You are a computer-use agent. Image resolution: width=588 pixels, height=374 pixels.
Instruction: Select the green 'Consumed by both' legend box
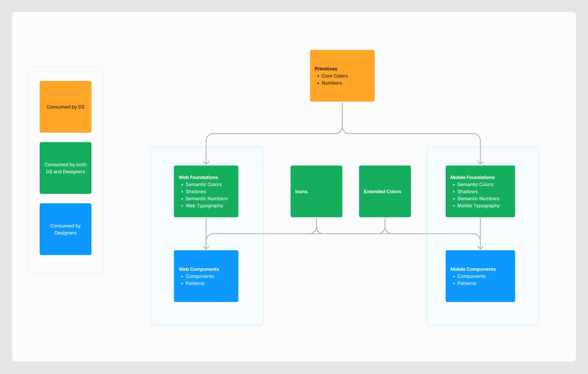[x=65, y=168]
